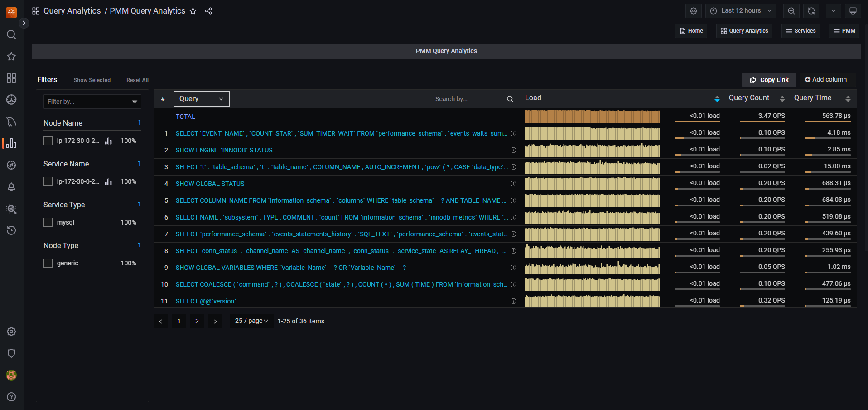The image size is (868, 410).
Task: Select current page 1 button
Action: (179, 321)
